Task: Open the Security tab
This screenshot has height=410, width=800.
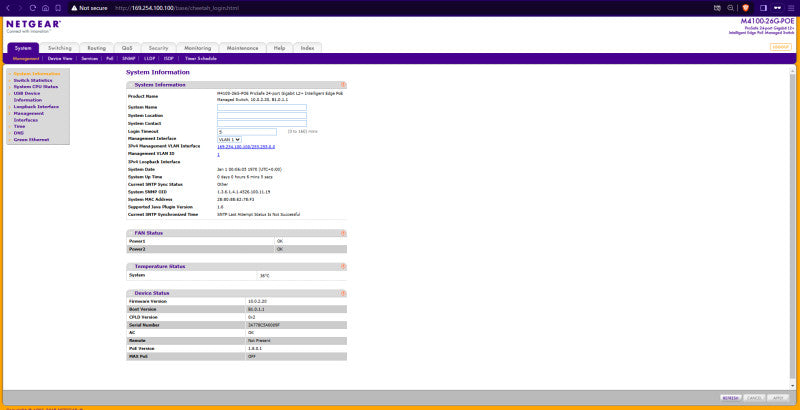Action: coord(159,48)
